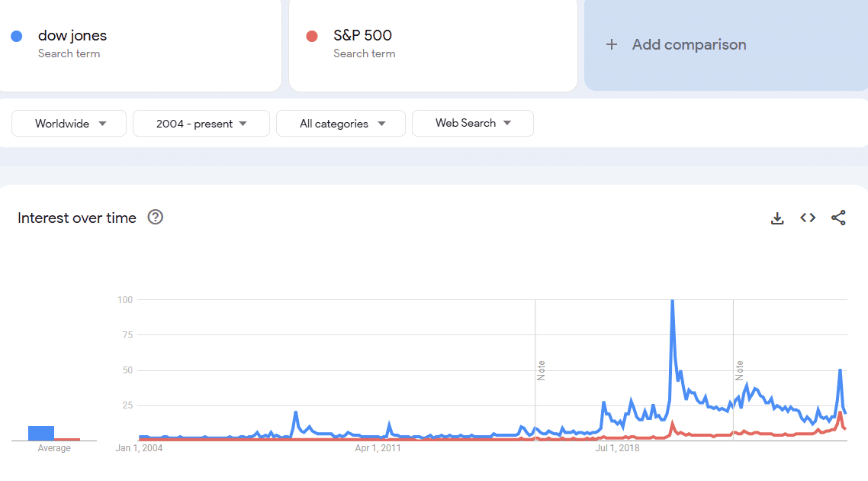Edit the S&P 500 search term
The image size is (868, 481).
coord(362,35)
